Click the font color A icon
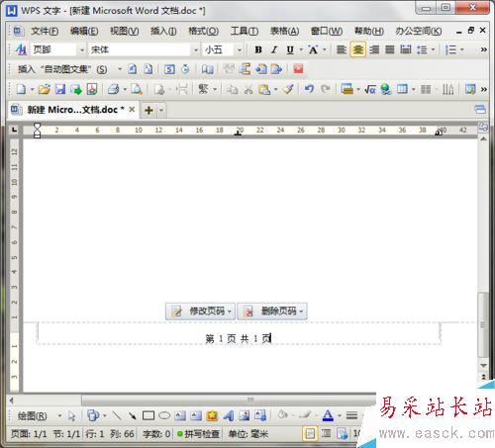The image size is (495, 448). pyautogui.click(x=328, y=416)
